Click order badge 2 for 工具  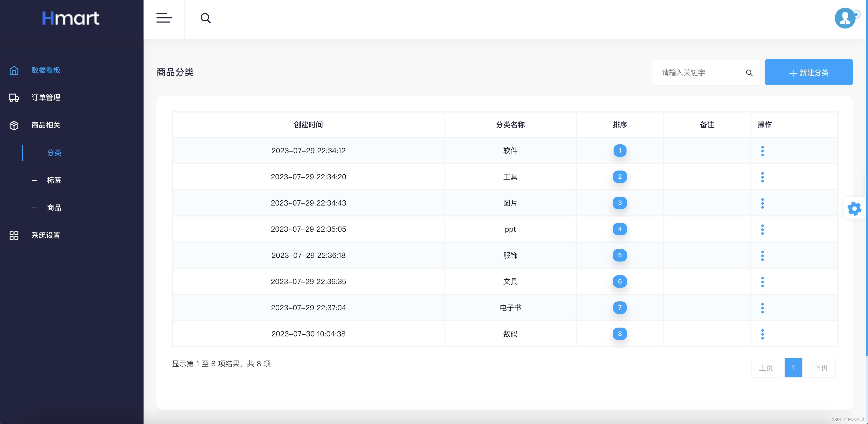[620, 176]
